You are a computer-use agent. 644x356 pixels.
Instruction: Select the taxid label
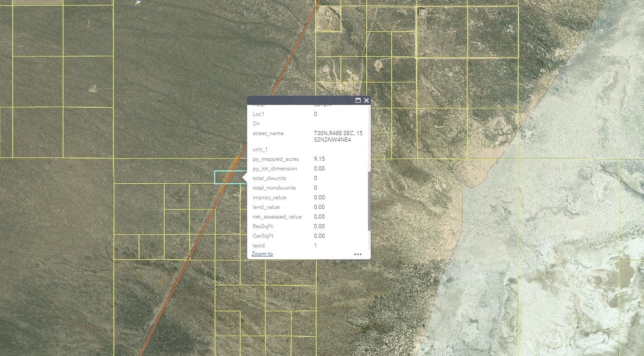tap(259, 246)
